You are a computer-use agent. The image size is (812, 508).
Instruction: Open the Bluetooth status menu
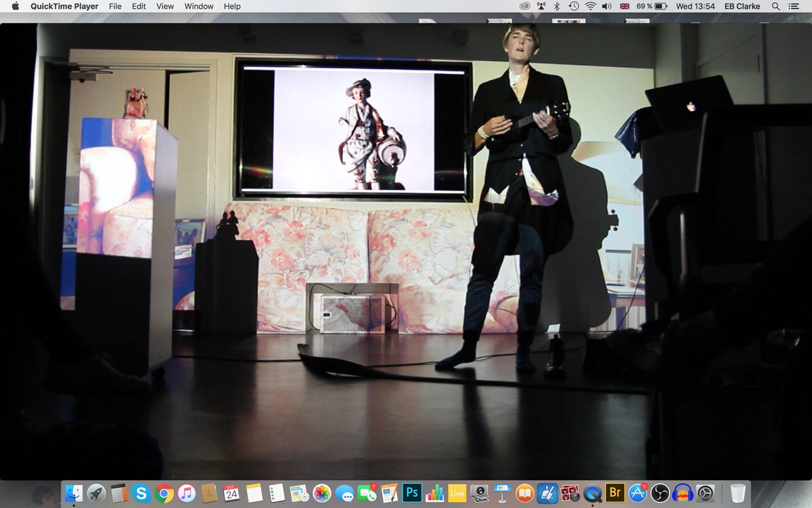point(557,6)
